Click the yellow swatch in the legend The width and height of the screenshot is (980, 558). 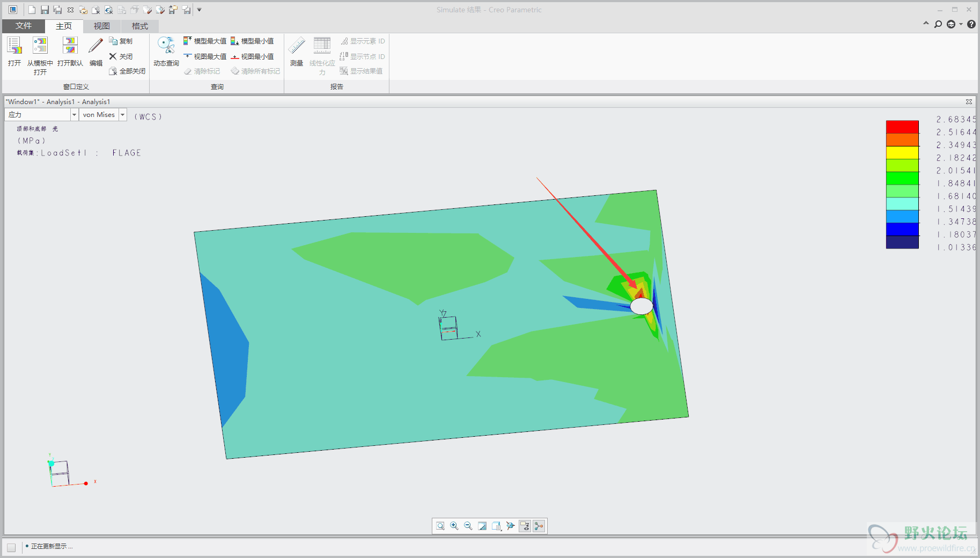pos(902,152)
